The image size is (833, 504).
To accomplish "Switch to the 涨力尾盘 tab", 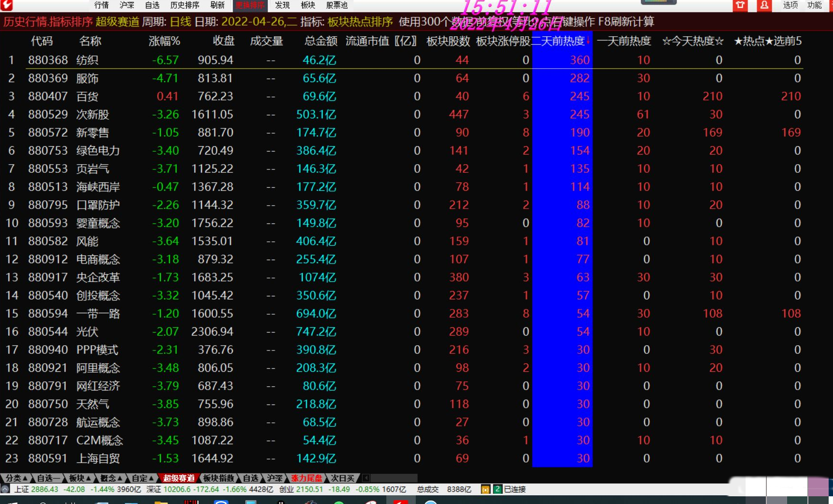I will click(x=307, y=478).
